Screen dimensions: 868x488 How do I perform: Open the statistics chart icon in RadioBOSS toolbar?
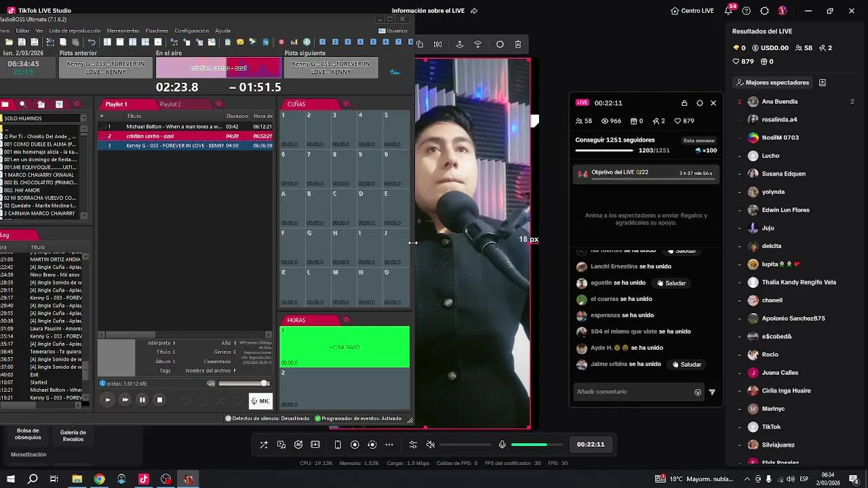[x=294, y=42]
